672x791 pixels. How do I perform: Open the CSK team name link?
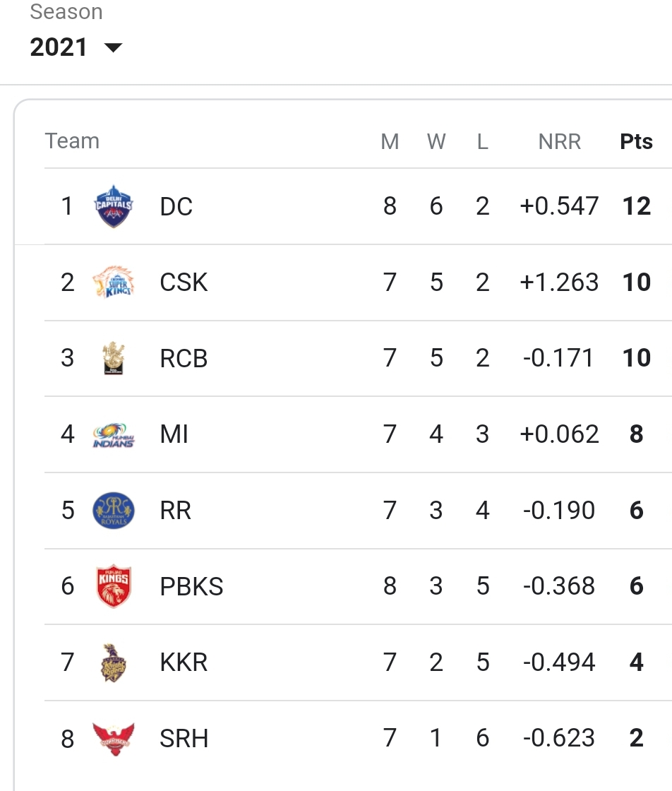point(184,282)
